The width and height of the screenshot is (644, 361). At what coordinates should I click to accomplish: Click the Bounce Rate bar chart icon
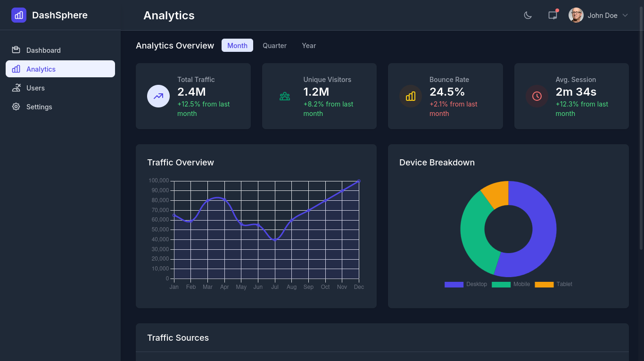[411, 96]
